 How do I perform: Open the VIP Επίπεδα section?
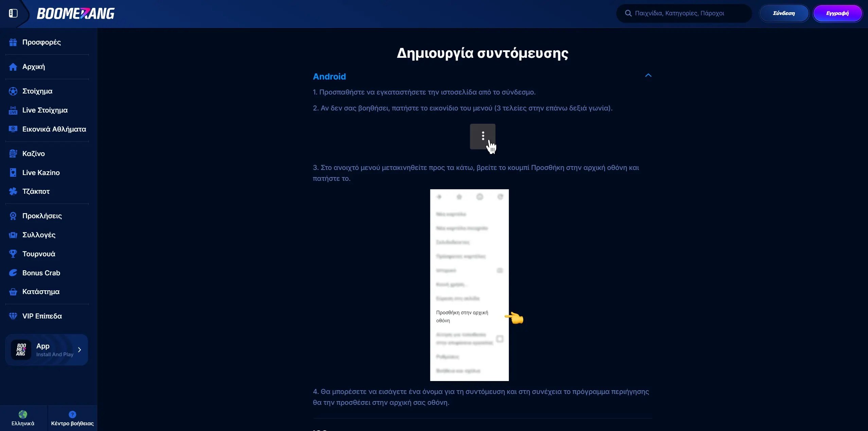pyautogui.click(x=13, y=316)
